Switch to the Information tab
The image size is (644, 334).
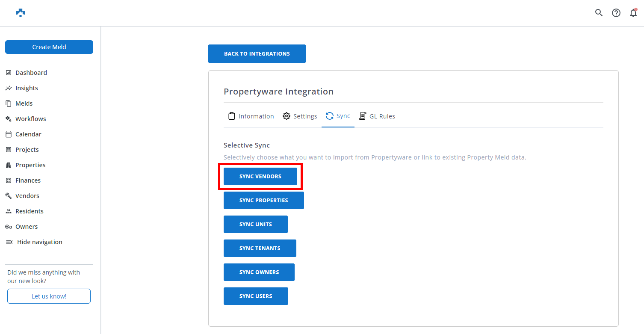click(251, 116)
